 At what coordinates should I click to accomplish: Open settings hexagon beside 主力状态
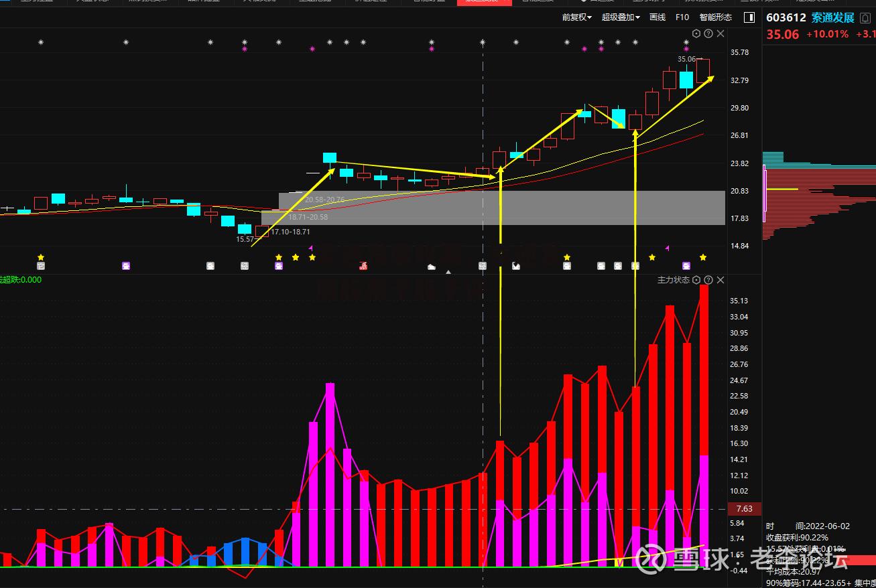[696, 280]
